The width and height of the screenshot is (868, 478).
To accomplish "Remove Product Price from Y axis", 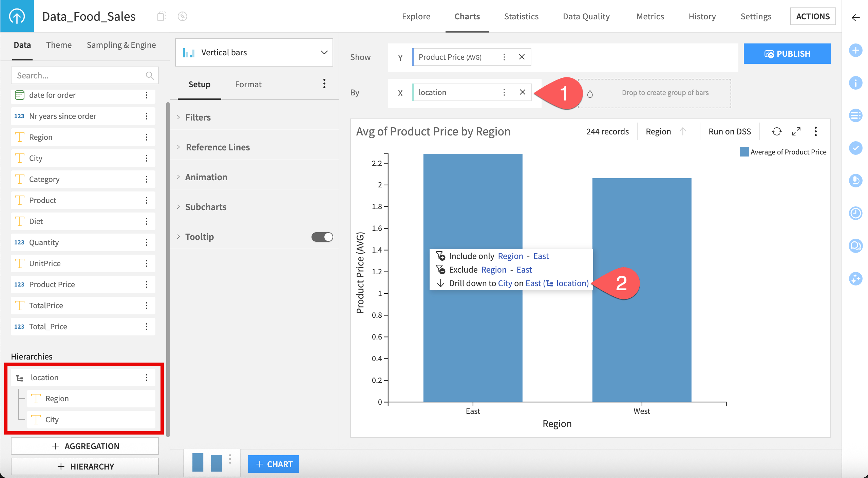I will click(x=522, y=57).
